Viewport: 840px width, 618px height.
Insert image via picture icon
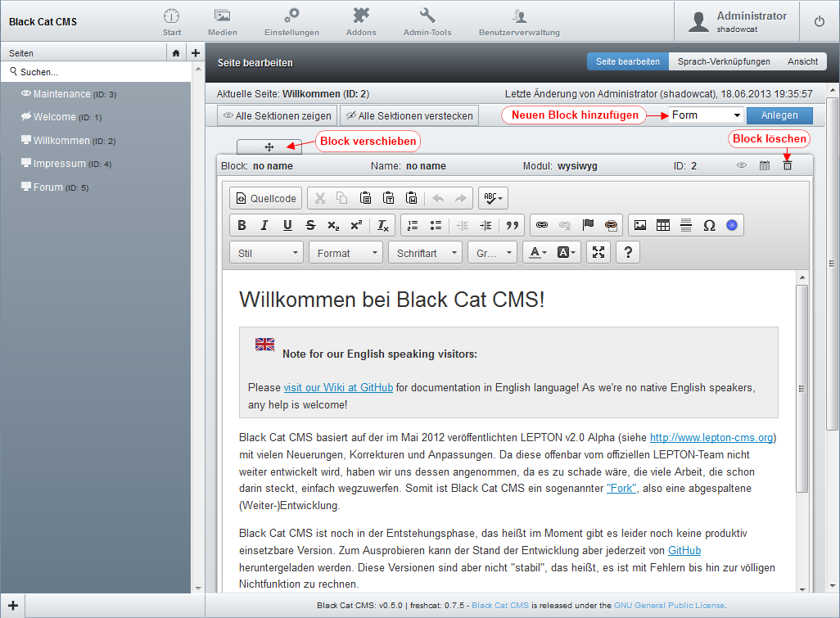coord(640,225)
